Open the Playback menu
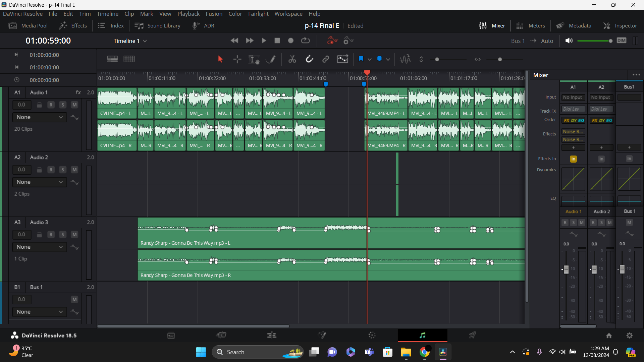Viewport: 644px width, 362px height. pyautogui.click(x=188, y=14)
